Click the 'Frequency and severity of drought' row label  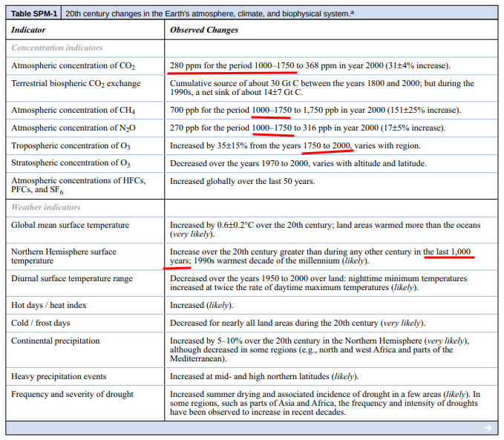[73, 394]
